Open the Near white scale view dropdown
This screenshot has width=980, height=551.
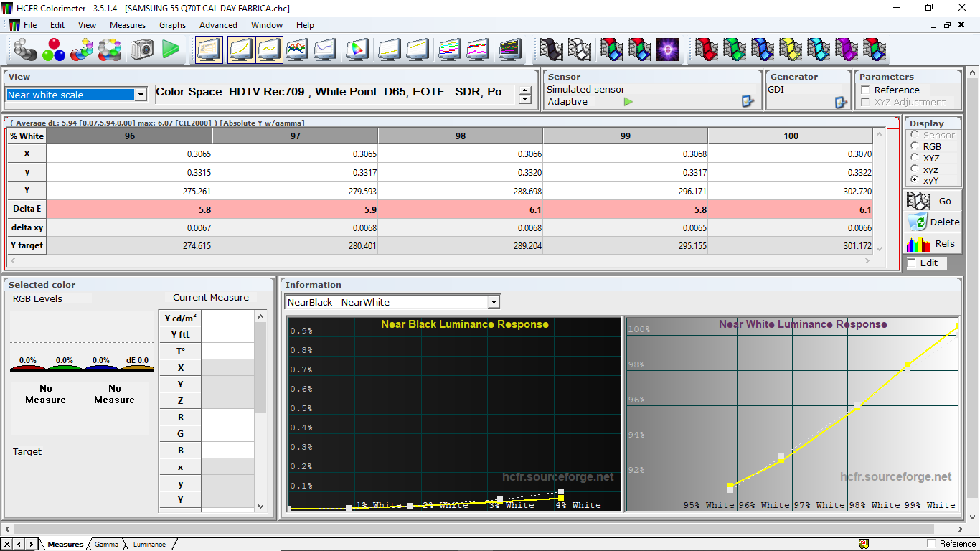141,95
